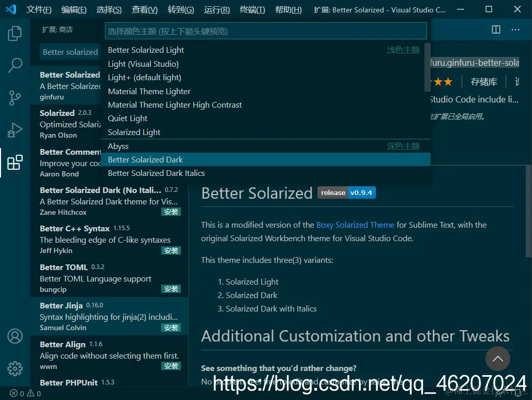The height and width of the screenshot is (400, 532).
Task: Open the Run and Debug view
Action: [x=14, y=130]
